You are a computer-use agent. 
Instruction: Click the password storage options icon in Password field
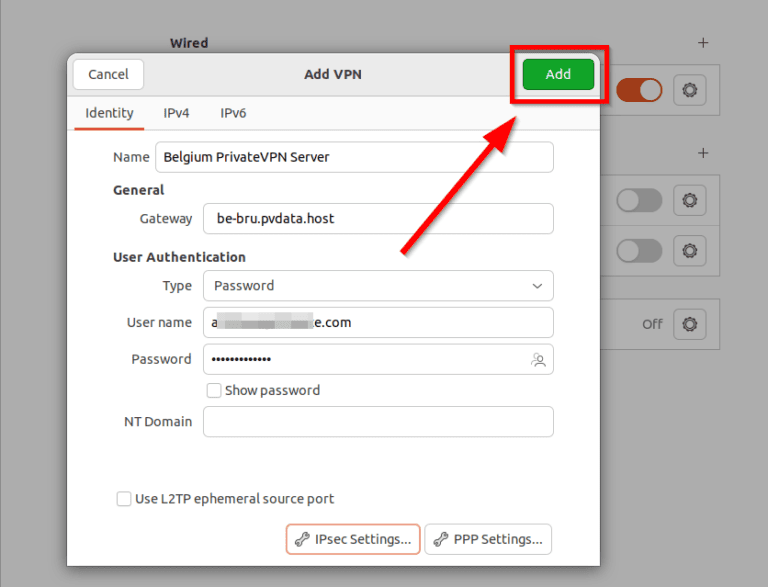[x=539, y=360]
